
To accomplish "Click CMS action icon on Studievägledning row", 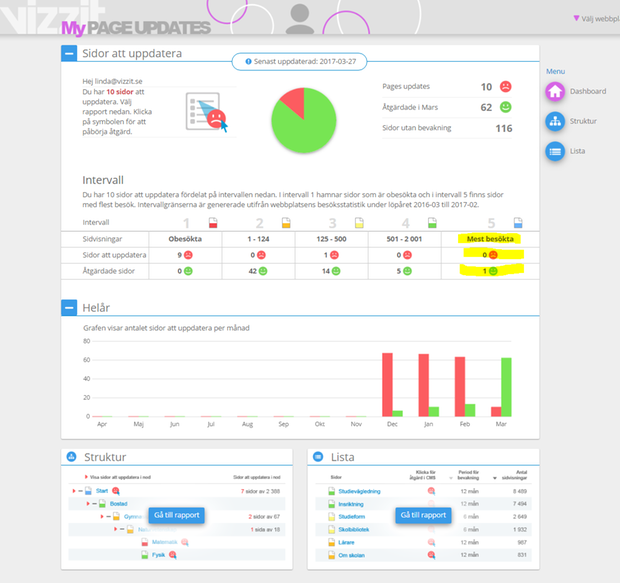I will (431, 491).
